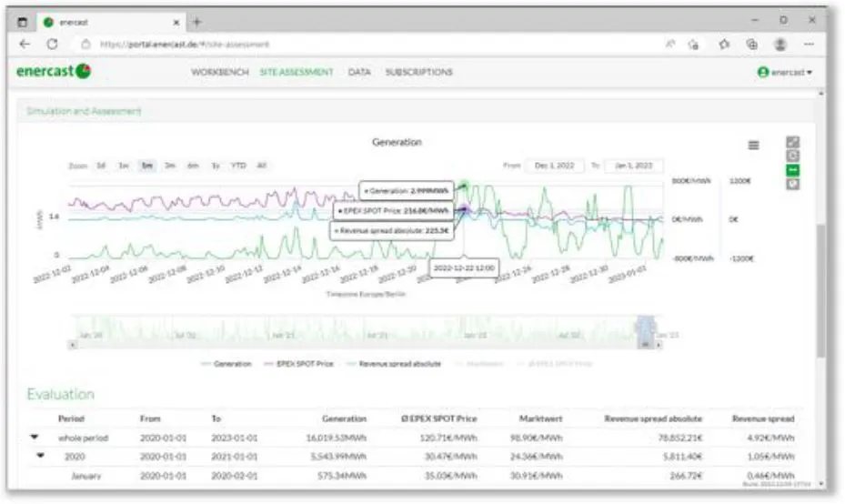Click the Revenue spread absolute column header

click(x=653, y=418)
